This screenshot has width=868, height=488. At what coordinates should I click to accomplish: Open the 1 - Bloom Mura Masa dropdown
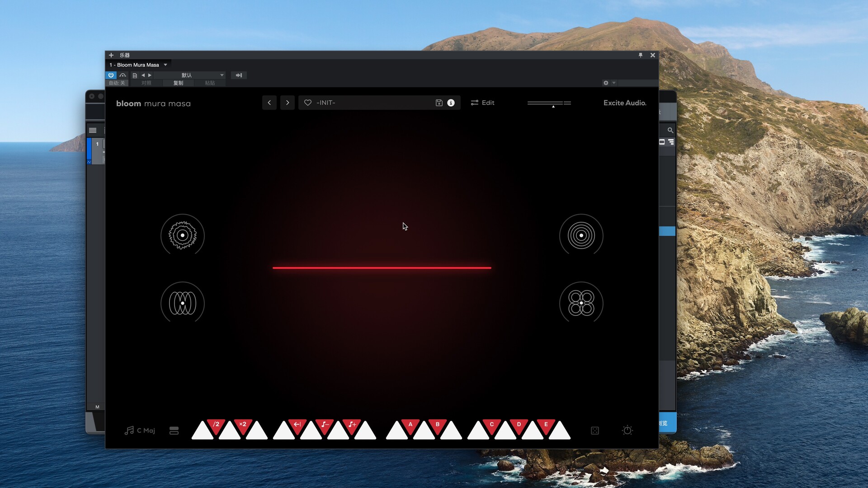[138, 65]
